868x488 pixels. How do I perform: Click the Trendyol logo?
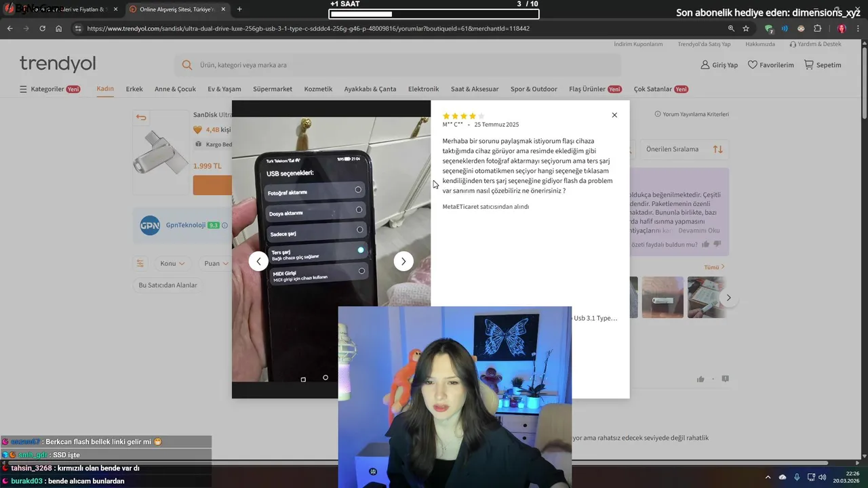[x=58, y=64]
